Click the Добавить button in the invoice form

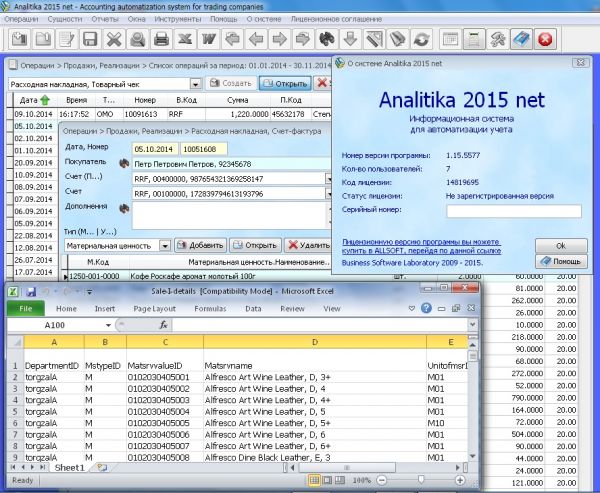click(201, 245)
